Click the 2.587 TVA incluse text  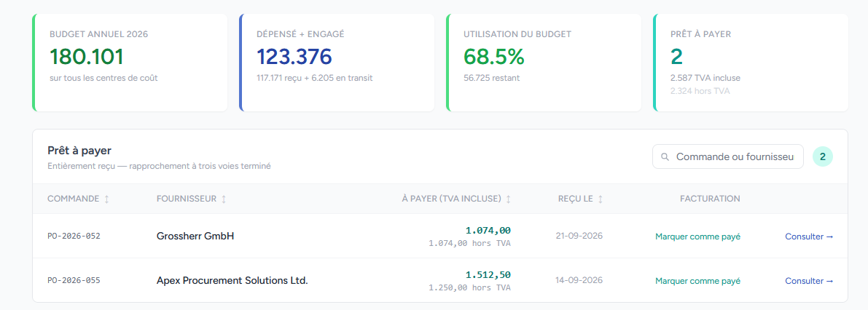705,78
